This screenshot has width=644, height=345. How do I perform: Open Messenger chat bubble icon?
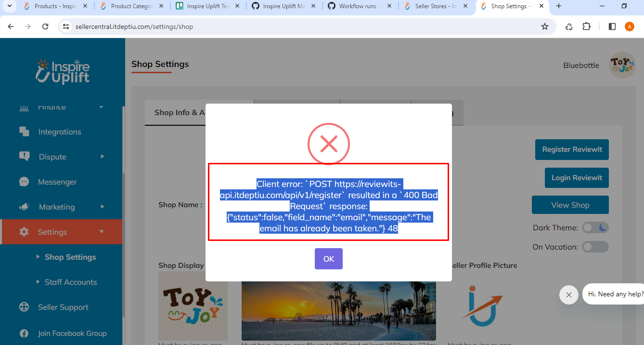point(24,182)
